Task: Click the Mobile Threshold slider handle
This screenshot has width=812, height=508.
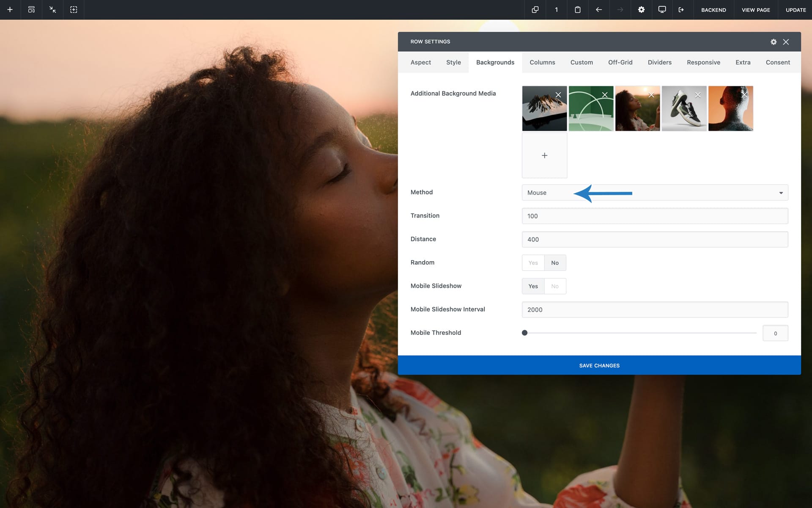Action: point(524,333)
